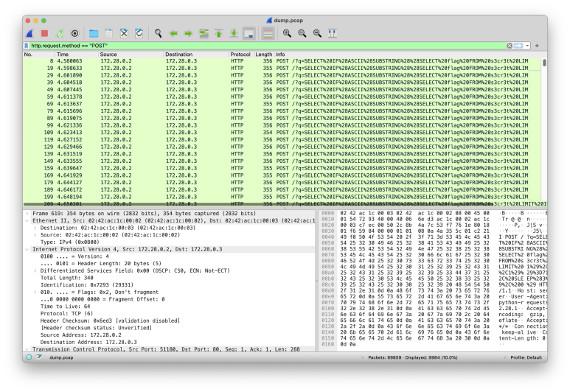The image size is (570, 392).
Task: Go forward in packet history
Action: tap(188, 33)
